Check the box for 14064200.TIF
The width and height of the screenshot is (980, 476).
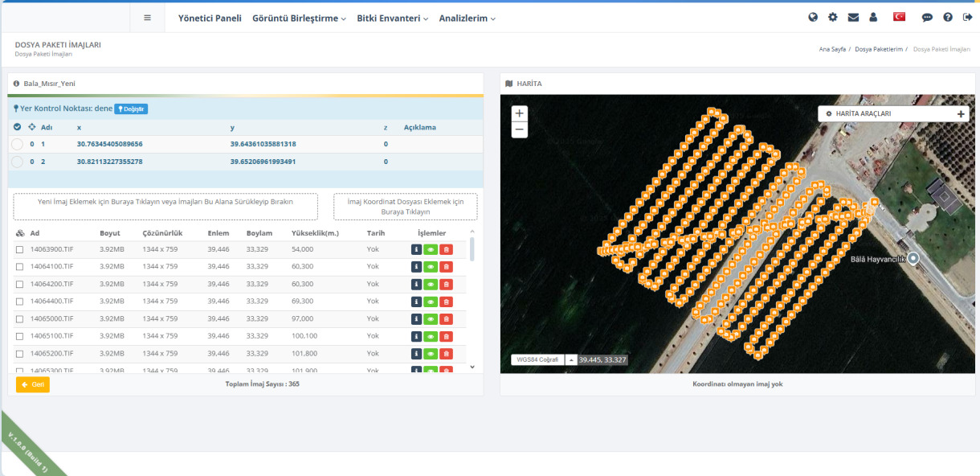[19, 285]
